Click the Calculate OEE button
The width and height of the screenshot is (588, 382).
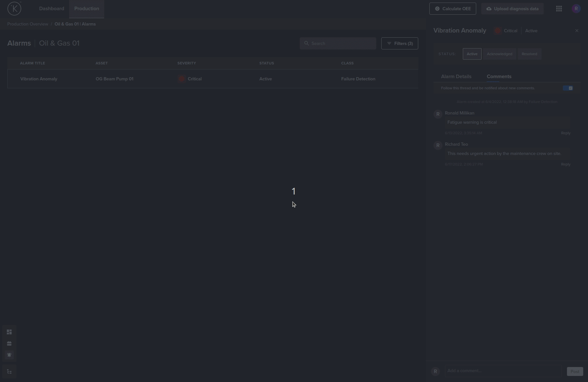point(452,9)
